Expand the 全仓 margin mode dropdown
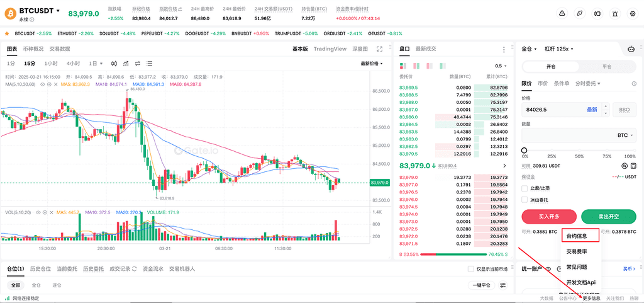Viewport: 644px width, 303px height. point(530,49)
